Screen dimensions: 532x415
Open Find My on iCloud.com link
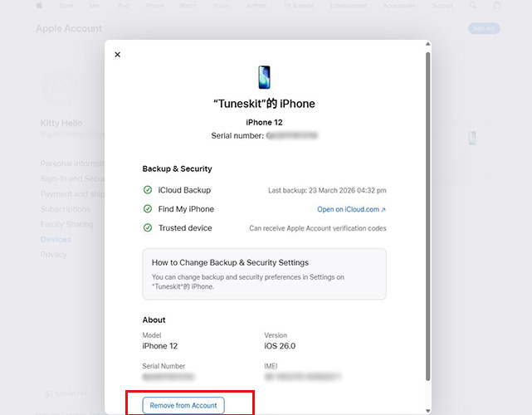pyautogui.click(x=352, y=209)
